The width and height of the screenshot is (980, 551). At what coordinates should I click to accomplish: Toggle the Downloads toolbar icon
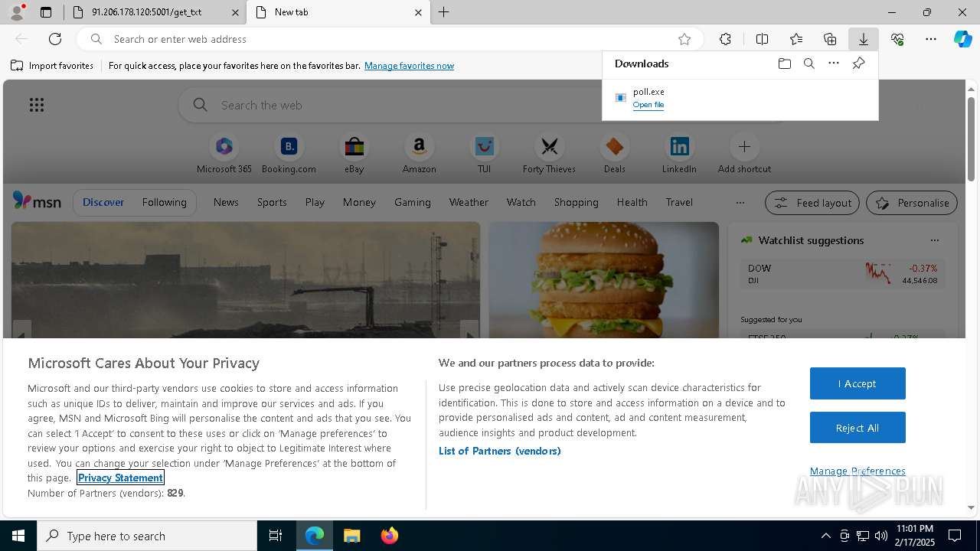click(863, 39)
